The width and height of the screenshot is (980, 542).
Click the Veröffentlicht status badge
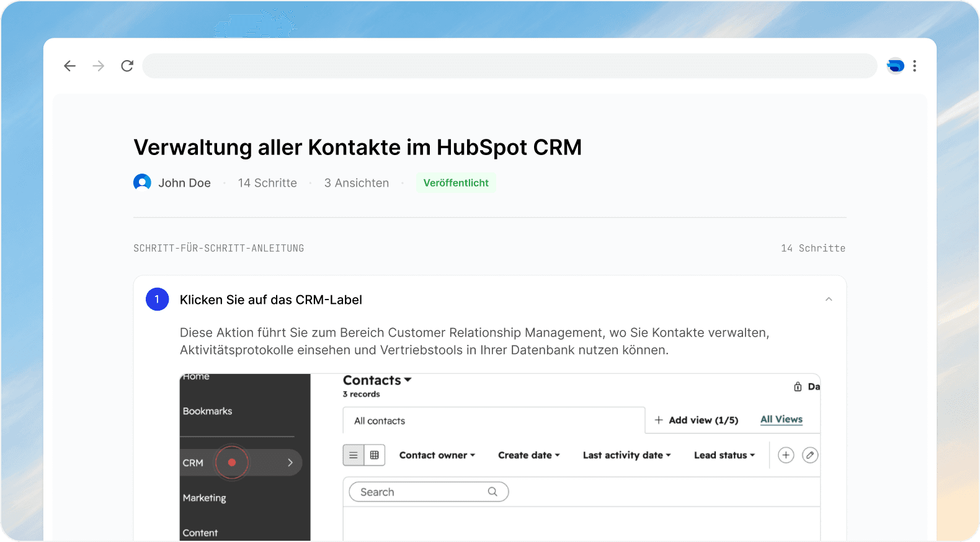(456, 183)
